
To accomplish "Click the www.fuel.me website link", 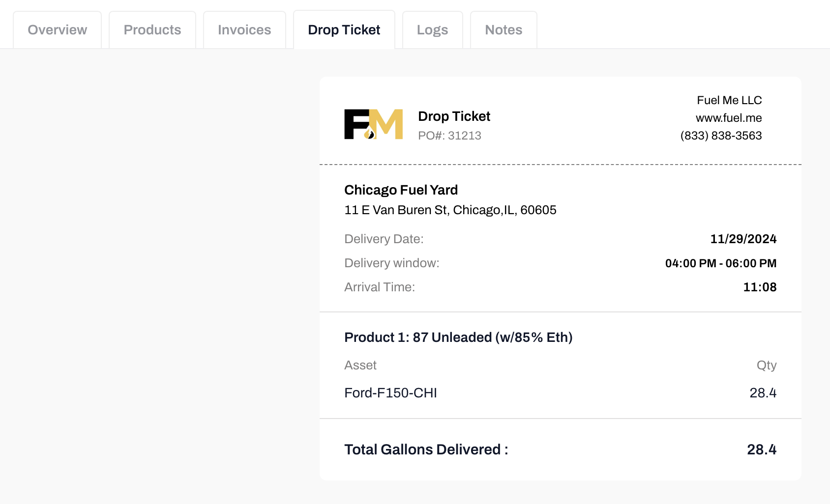I will click(729, 118).
